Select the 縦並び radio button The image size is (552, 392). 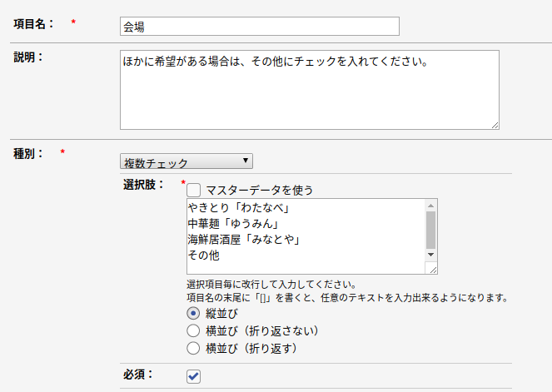tap(193, 313)
